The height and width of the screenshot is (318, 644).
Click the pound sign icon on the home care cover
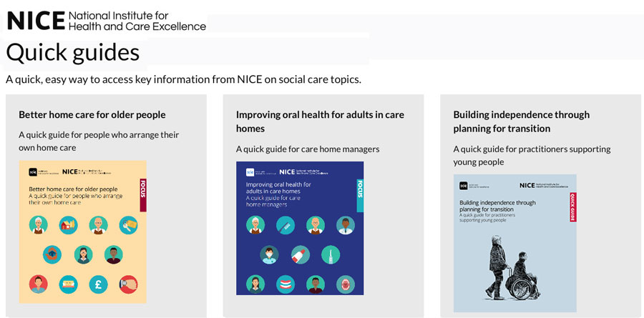pyautogui.click(x=99, y=284)
